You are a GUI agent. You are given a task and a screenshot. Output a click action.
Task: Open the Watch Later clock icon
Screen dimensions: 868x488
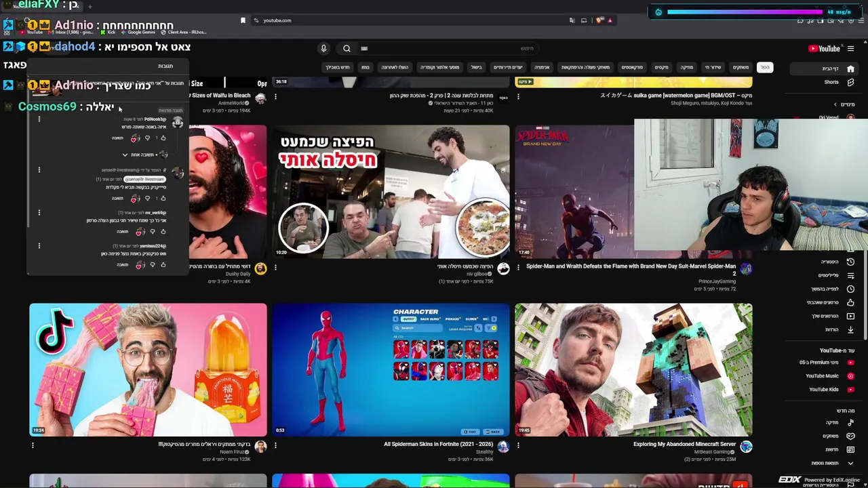[850, 289]
